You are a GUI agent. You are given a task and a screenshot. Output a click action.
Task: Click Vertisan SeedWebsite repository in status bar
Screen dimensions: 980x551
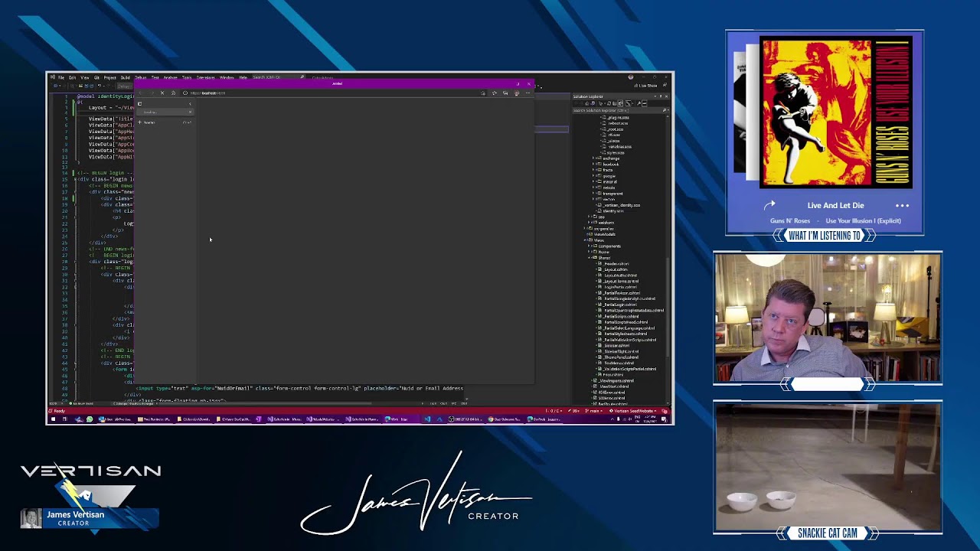tap(635, 411)
